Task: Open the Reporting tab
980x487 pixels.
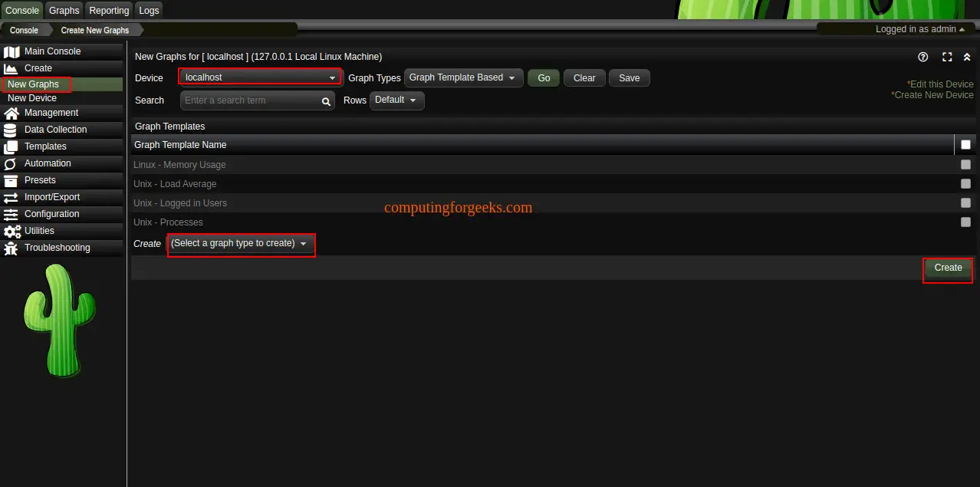Action: pos(108,10)
